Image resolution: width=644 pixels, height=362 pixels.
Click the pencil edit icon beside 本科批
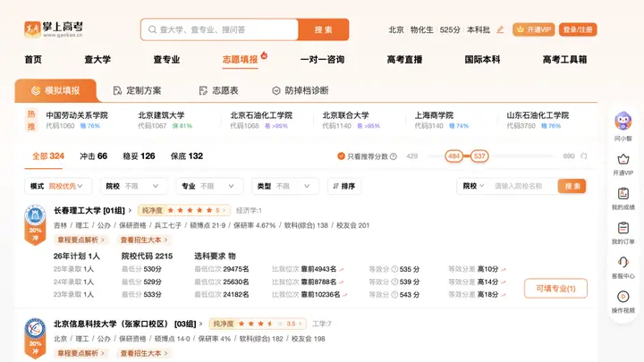[500, 29]
